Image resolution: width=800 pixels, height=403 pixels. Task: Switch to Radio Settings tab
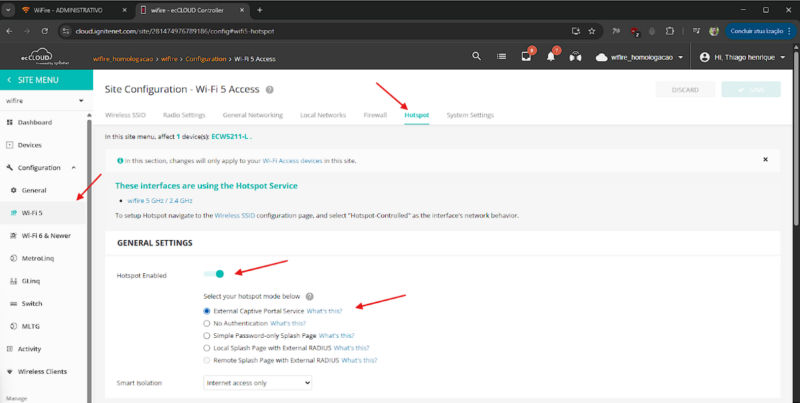click(184, 115)
